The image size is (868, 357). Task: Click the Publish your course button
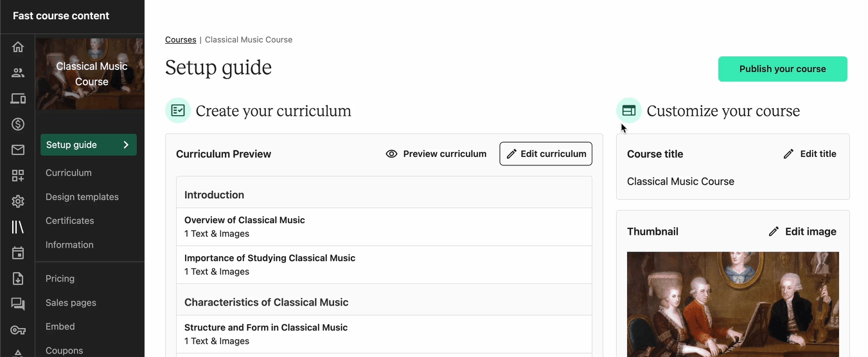tap(783, 69)
